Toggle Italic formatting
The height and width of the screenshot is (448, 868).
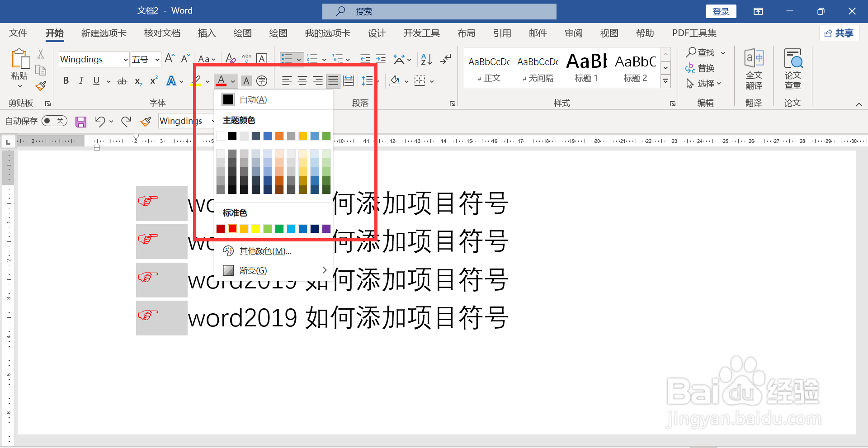[x=81, y=81]
